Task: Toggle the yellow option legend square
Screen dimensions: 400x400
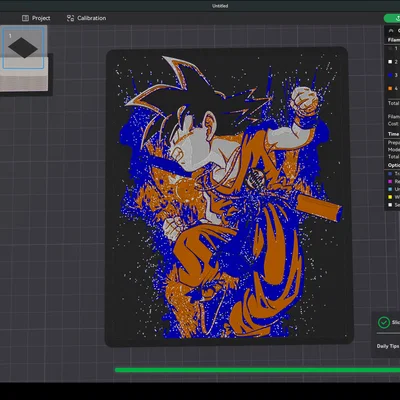Action: click(390, 197)
